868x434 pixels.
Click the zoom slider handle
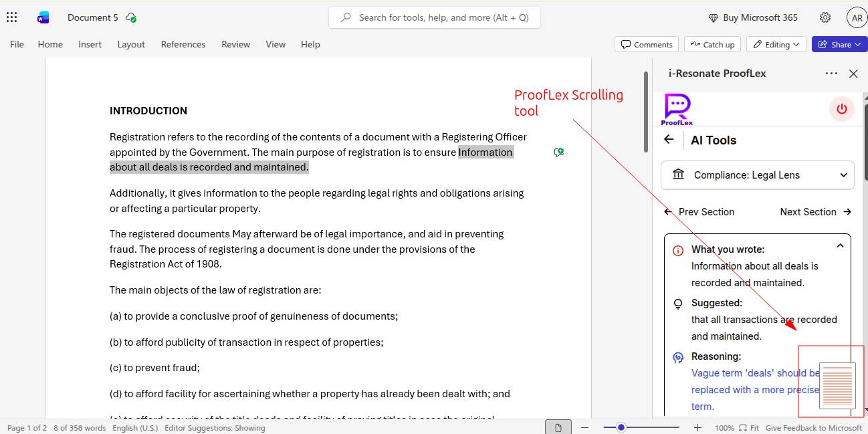click(x=621, y=428)
